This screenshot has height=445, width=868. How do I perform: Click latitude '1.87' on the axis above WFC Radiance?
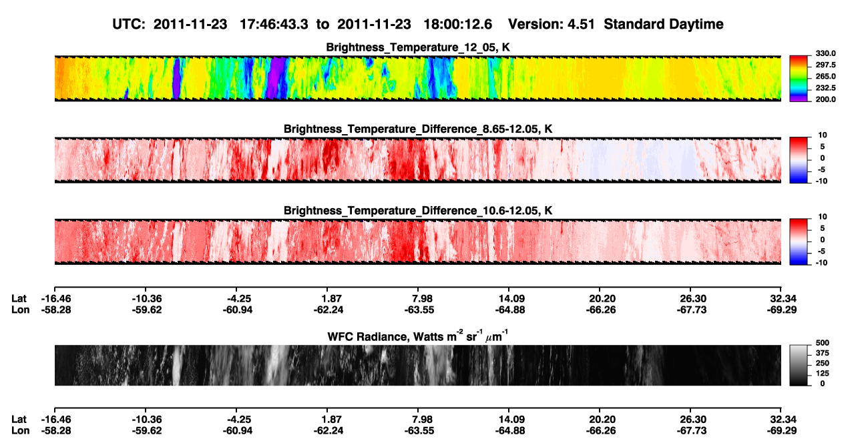tap(331, 298)
